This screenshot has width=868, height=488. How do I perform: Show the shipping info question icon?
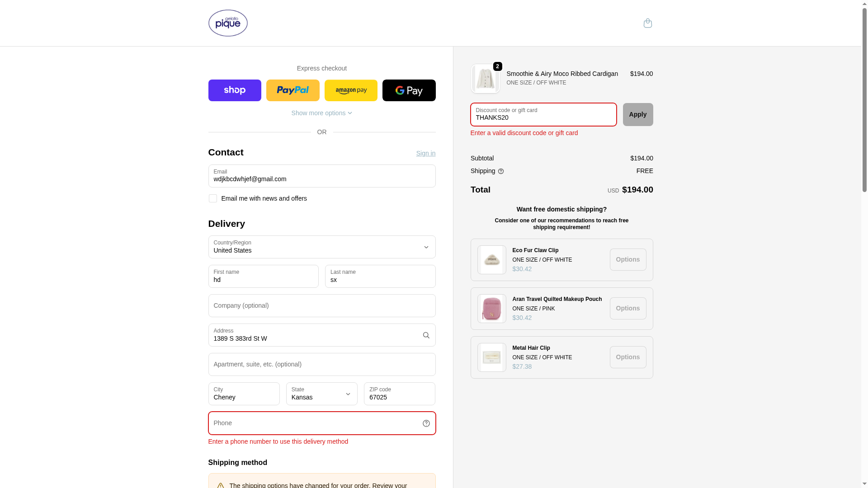[x=501, y=171]
